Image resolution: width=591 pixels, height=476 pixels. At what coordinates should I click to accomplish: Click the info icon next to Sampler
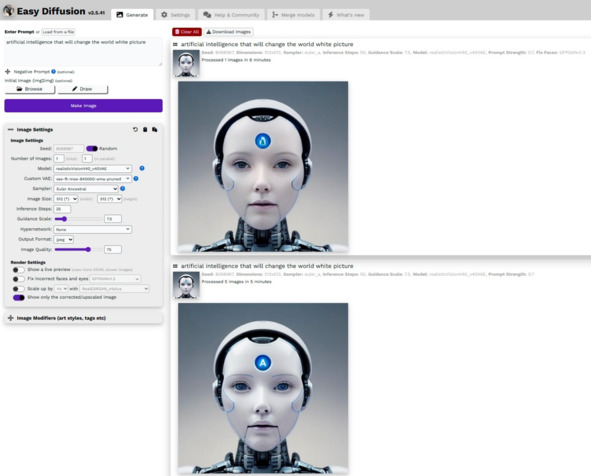pyautogui.click(x=122, y=188)
